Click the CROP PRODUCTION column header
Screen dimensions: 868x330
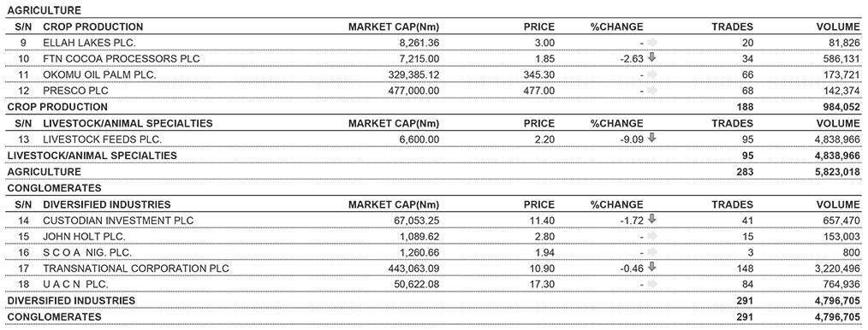pos(93,27)
